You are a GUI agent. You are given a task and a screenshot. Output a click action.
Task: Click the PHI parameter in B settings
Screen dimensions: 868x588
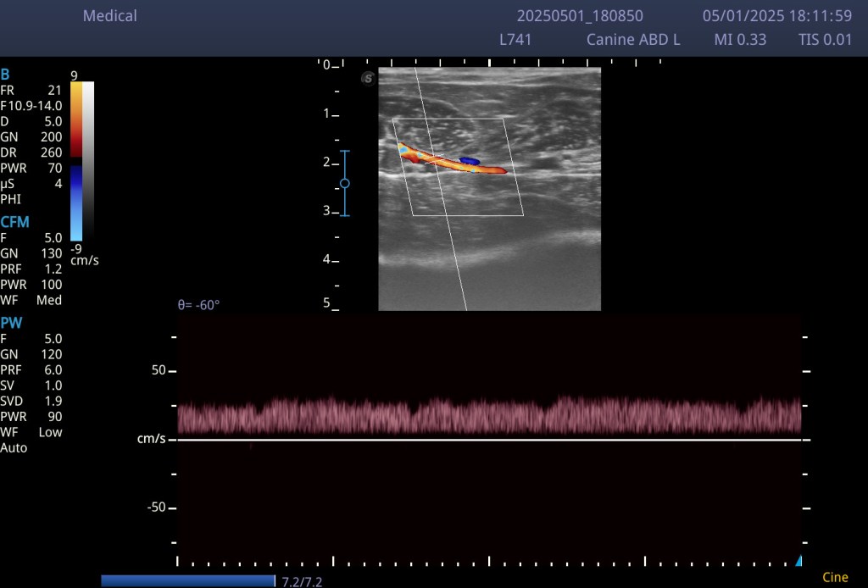pyautogui.click(x=11, y=199)
